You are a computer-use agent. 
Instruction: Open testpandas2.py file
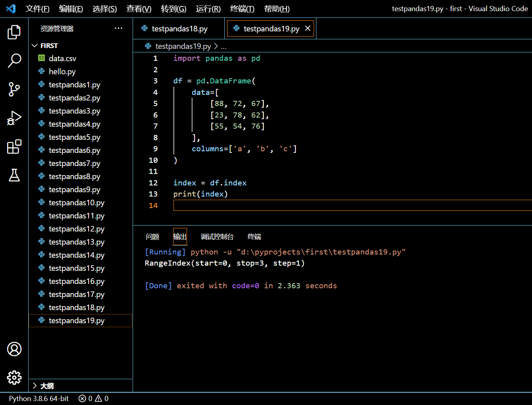pos(81,98)
